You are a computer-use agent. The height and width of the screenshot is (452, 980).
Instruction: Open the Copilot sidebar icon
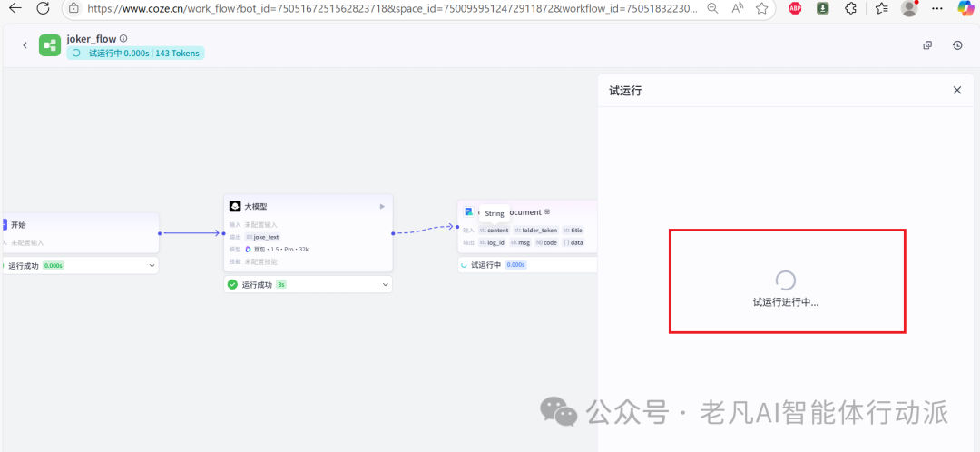coord(965,8)
